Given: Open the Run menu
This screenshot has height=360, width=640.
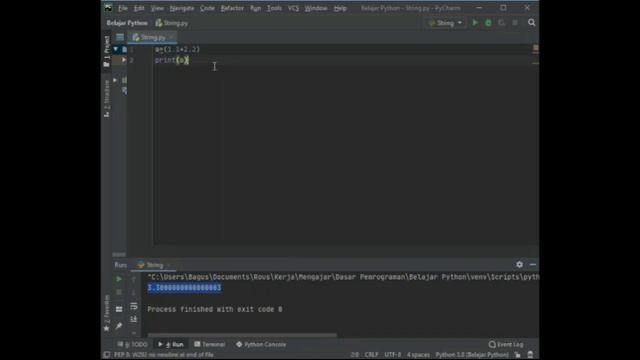Looking at the screenshot, I should point(255,8).
